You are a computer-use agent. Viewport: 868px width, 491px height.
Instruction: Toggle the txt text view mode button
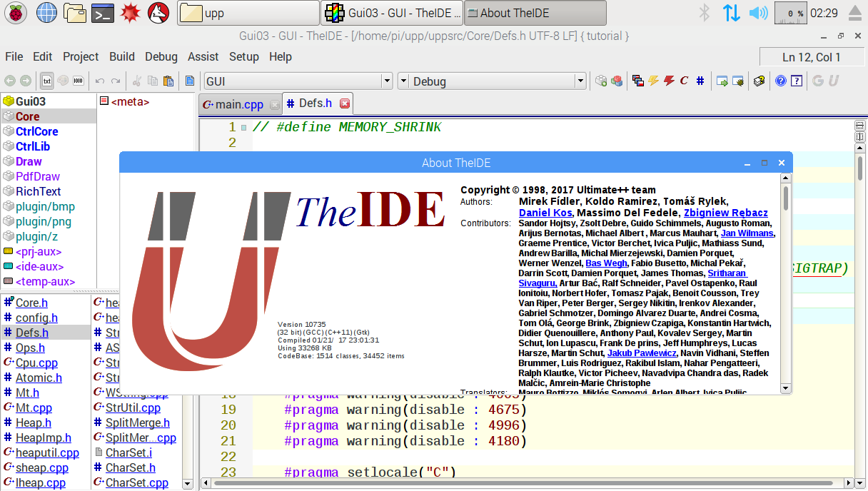pos(47,81)
